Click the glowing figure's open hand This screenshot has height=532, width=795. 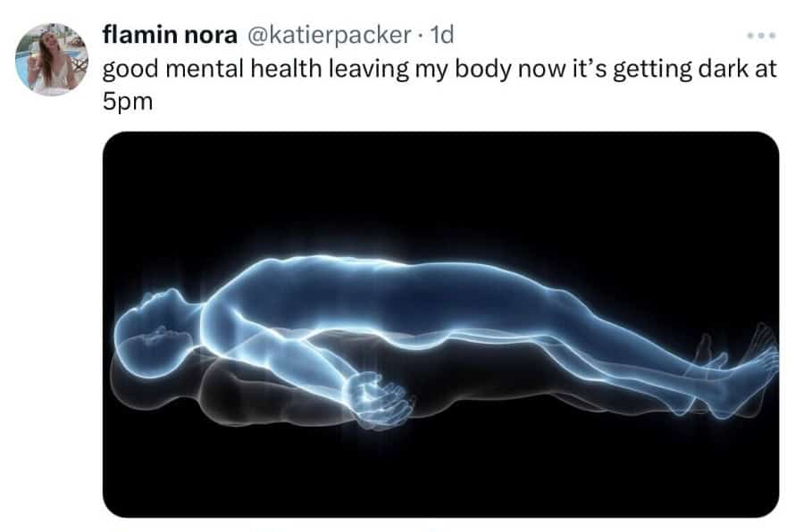378,398
